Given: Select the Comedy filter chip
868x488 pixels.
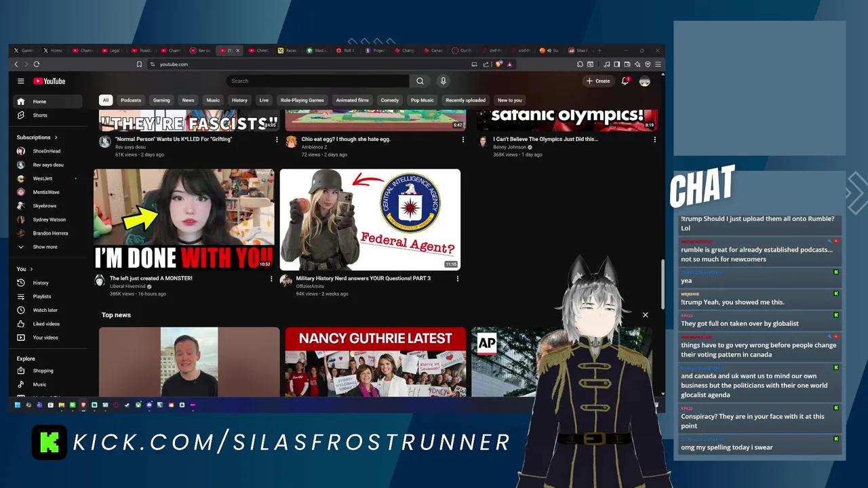Looking at the screenshot, I should tap(389, 100).
